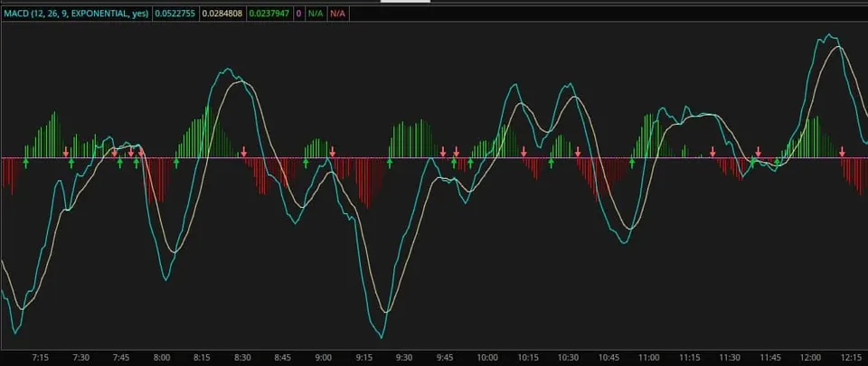Viewport: 868px width, 366px height.
Task: Click the green up signal arrow near 10:55
Action: click(x=632, y=163)
